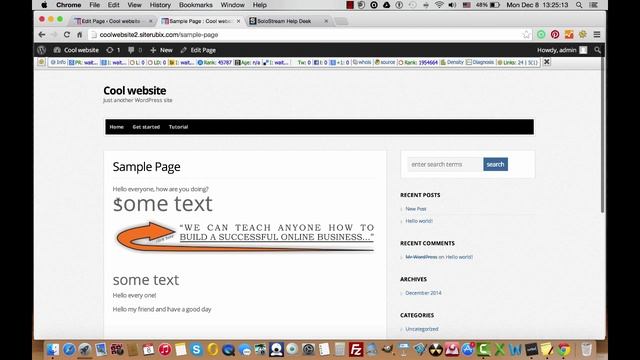Open the Window menu
Screen dimensions: 640x360
click(232, 5)
